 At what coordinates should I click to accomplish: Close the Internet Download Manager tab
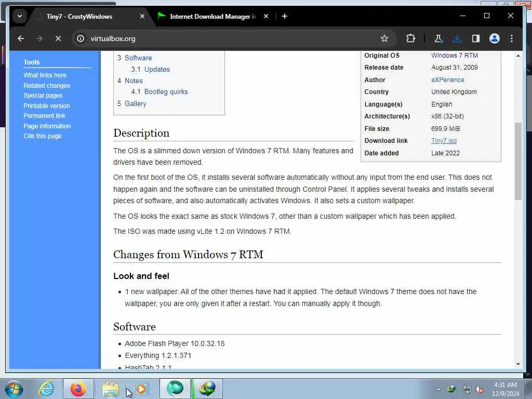click(x=266, y=16)
